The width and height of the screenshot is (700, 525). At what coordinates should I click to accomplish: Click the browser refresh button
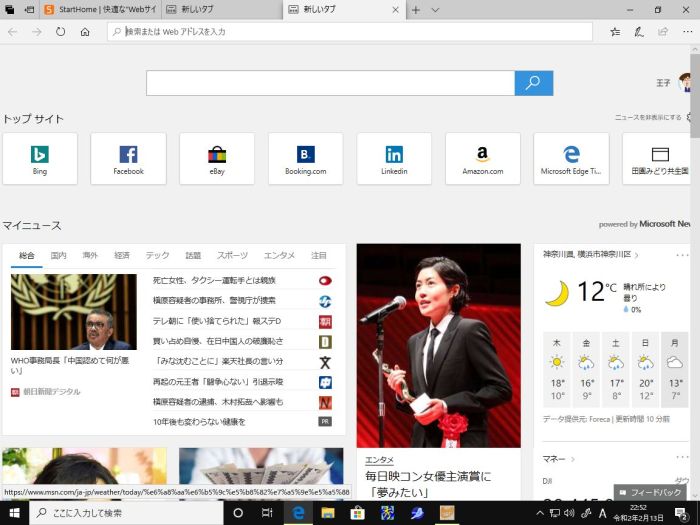61,32
